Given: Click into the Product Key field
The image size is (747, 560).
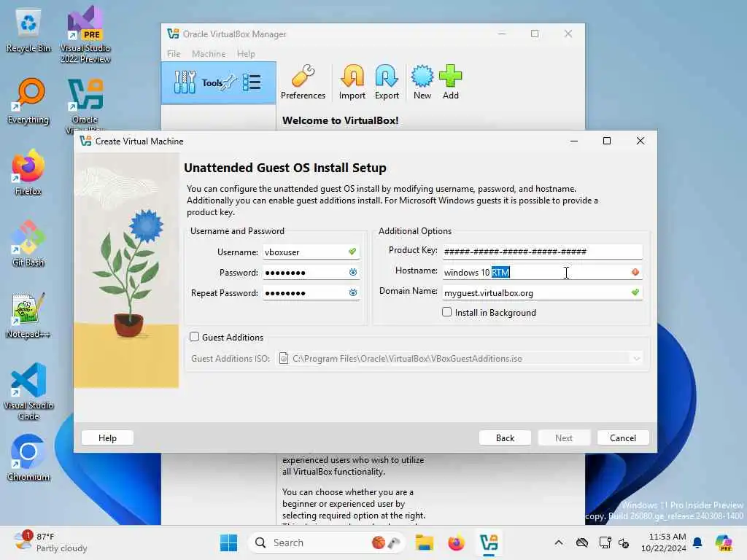Looking at the screenshot, I should [x=543, y=252].
